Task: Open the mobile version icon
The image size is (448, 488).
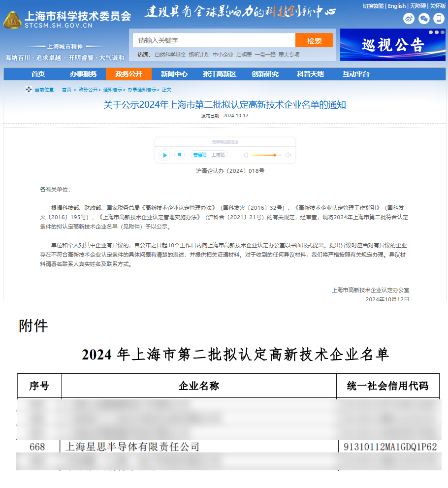Action: click(x=439, y=19)
